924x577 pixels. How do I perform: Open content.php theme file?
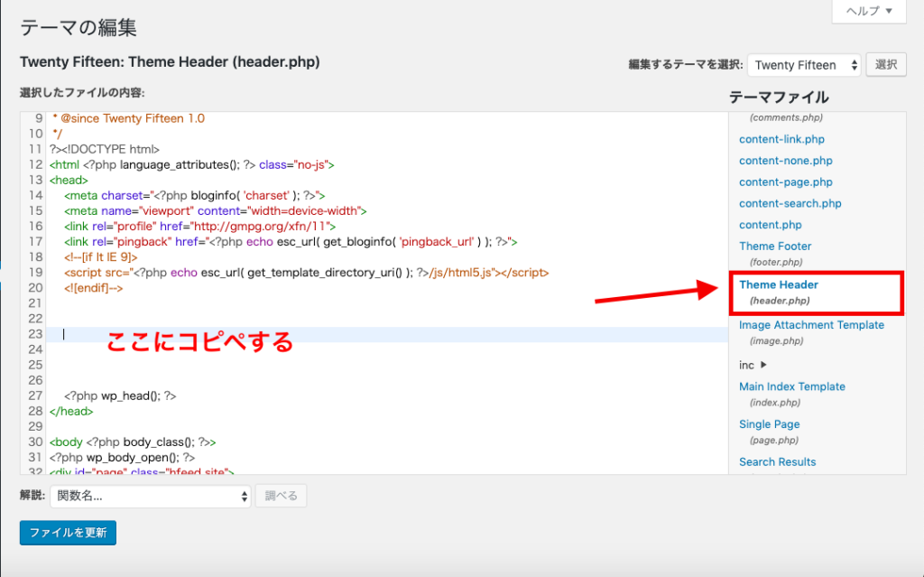click(771, 225)
